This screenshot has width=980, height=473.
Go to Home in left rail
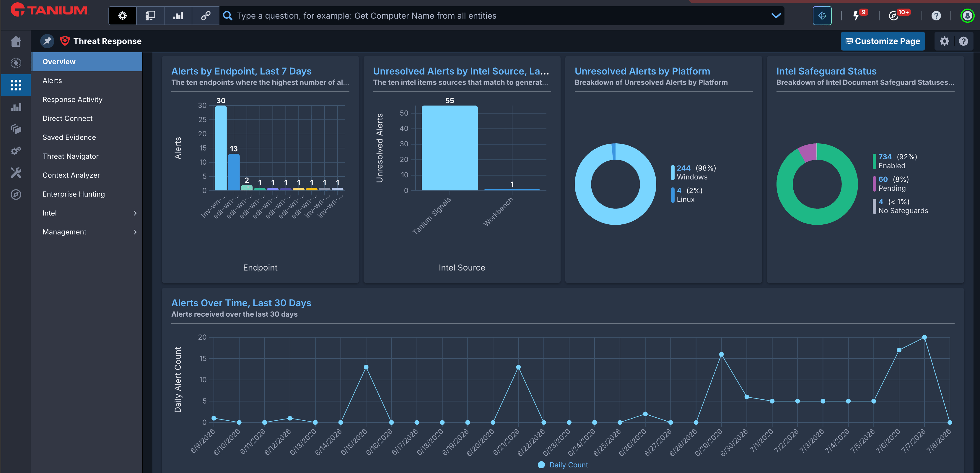(x=16, y=41)
